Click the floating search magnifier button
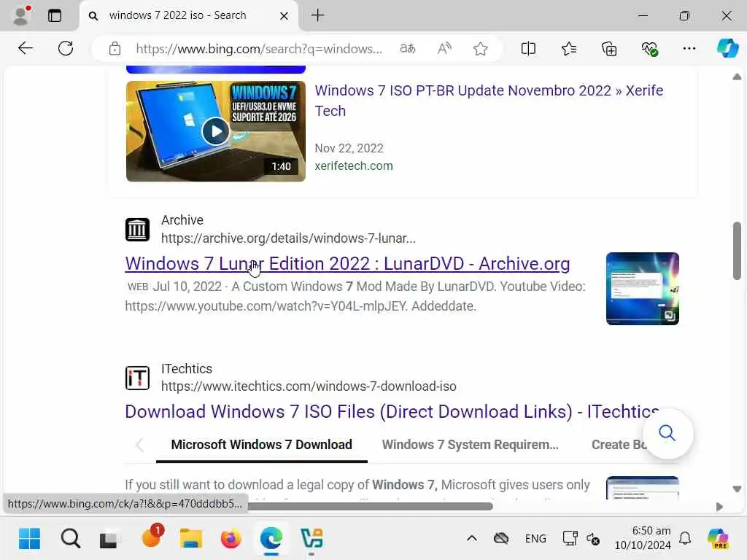Image resolution: width=747 pixels, height=560 pixels. (x=667, y=433)
